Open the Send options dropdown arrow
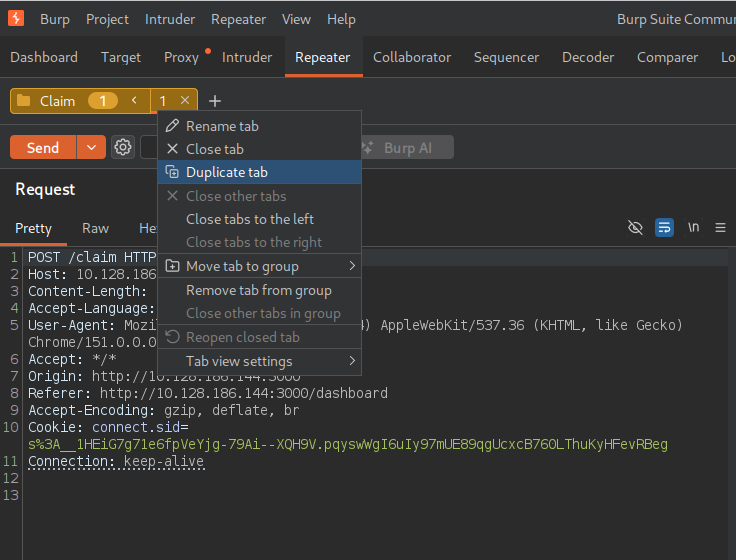Screen dimensions: 736x560 pos(92,148)
